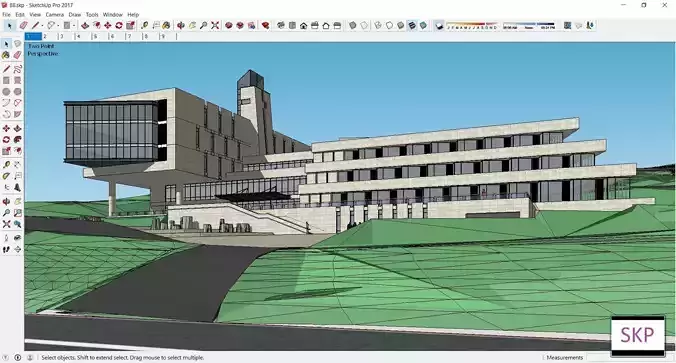Select Pan hand tool in top toolbar

click(x=192, y=25)
